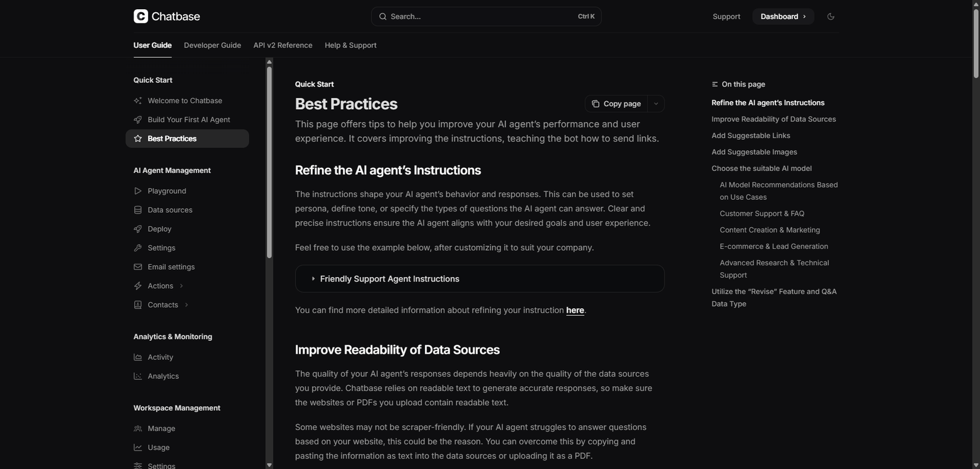Viewport: 980px width, 469px height.
Task: Toggle dark mode with moon icon
Action: click(831, 17)
